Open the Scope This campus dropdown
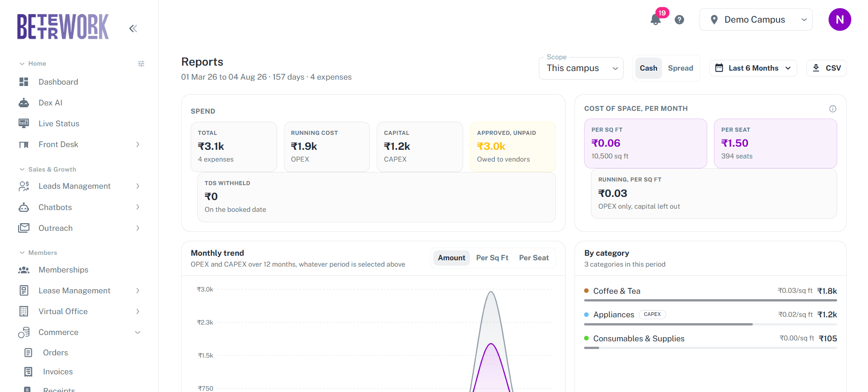The width and height of the screenshot is (868, 392). click(581, 68)
